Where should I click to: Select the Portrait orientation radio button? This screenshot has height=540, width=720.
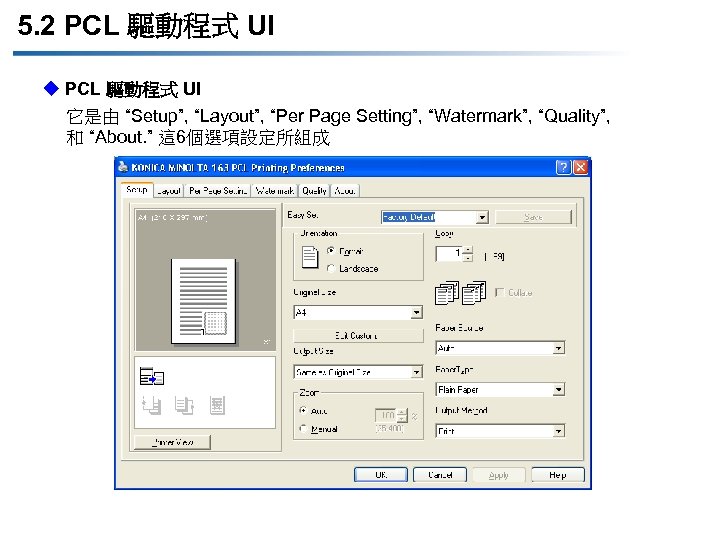pyautogui.click(x=331, y=251)
